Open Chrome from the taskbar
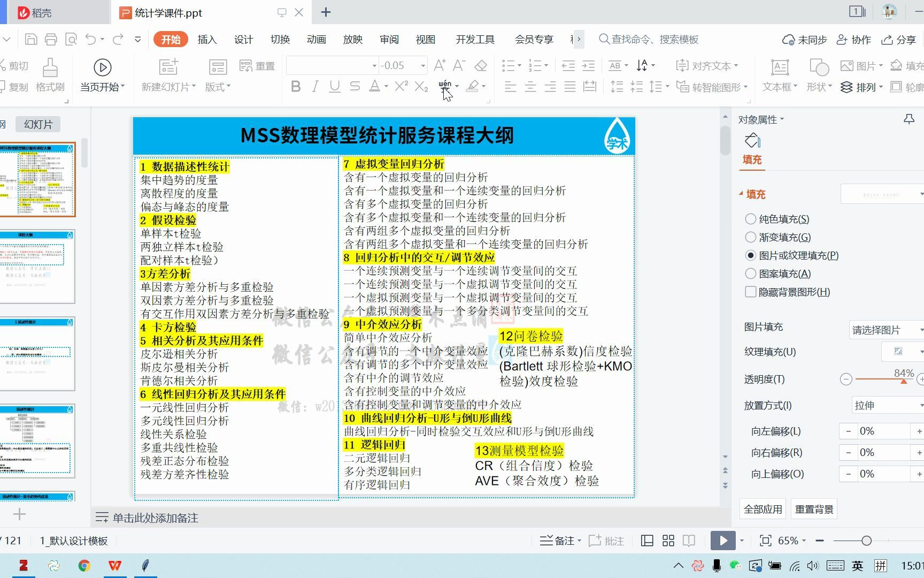This screenshot has height=578, width=924. pyautogui.click(x=84, y=566)
